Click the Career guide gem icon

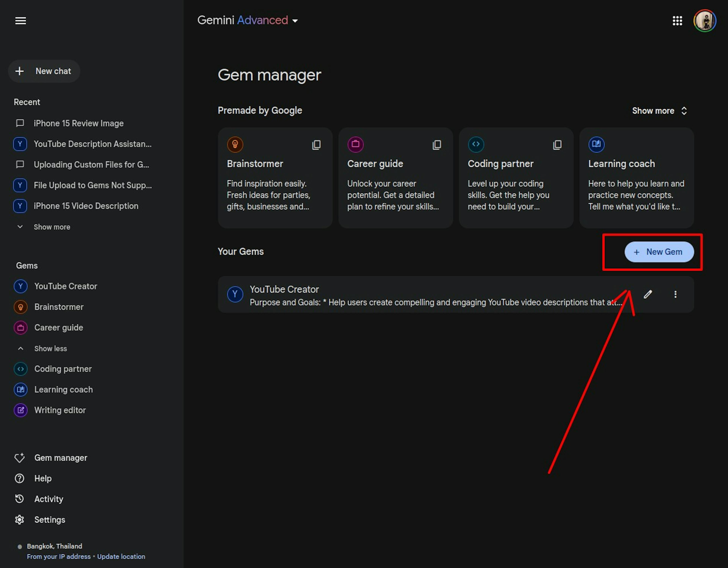pyautogui.click(x=355, y=144)
